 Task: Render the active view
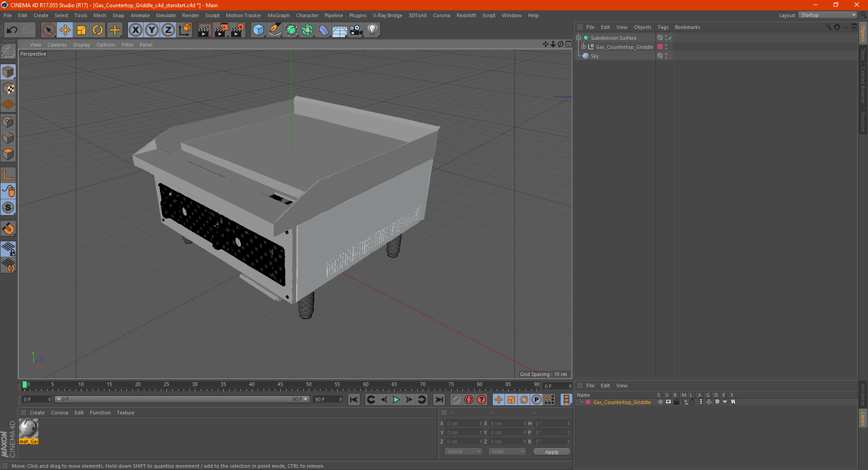[204, 30]
